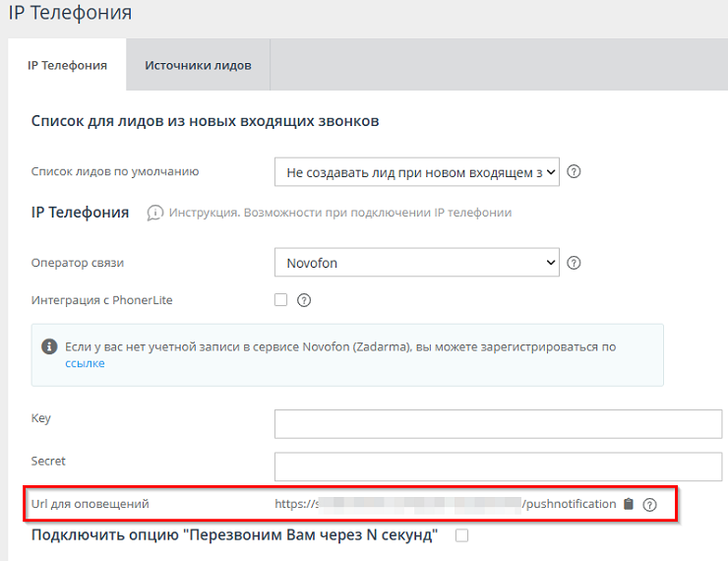The height and width of the screenshot is (561, 728).
Task: Click the speech bubble instruction icon
Action: coord(154,213)
